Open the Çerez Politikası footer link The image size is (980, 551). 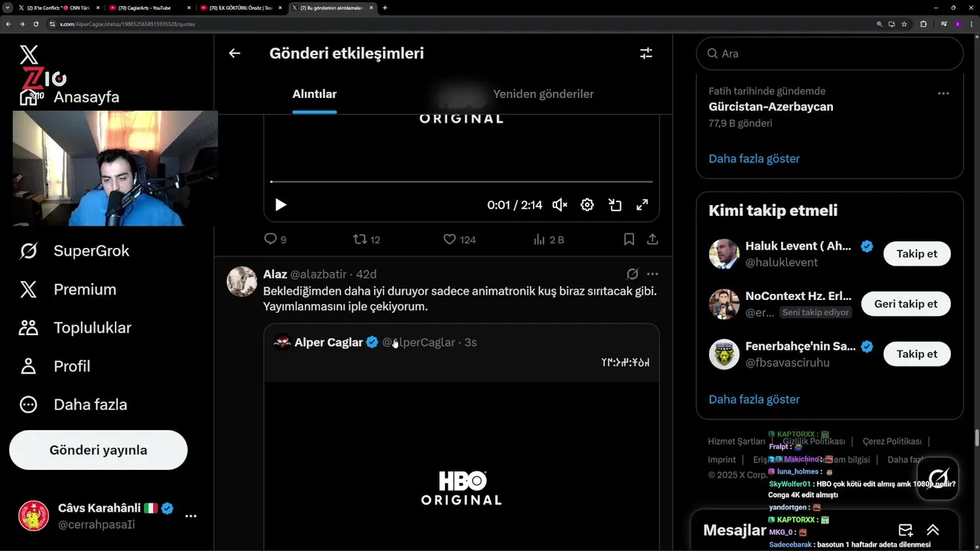(x=892, y=442)
